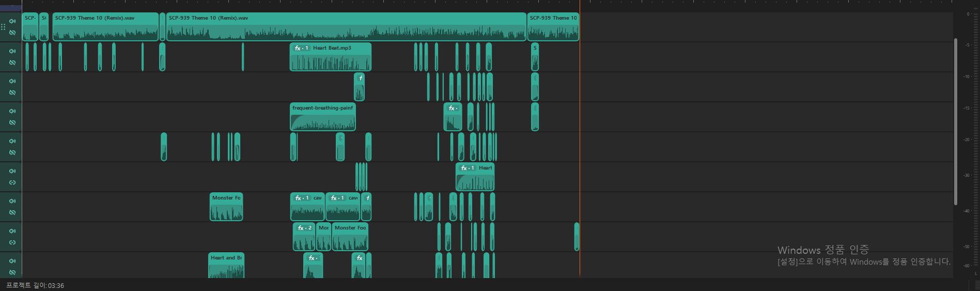Toggle link icon on Heart and Br track
Screen dimensions: 980x291
coord(12,272)
